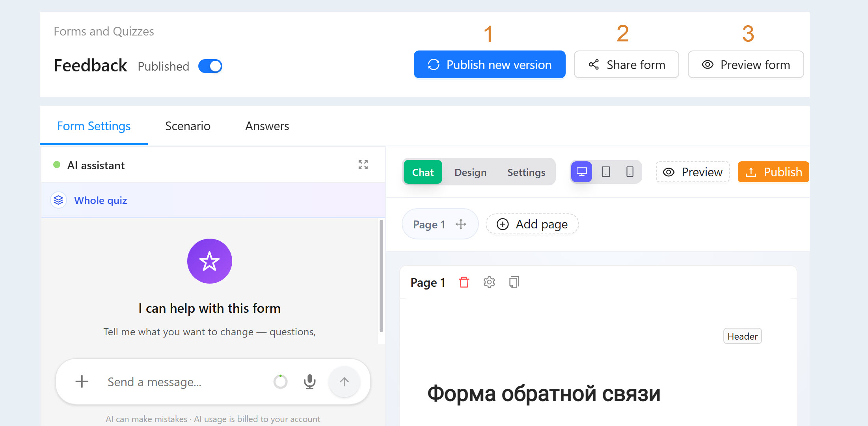Click Add page
Image resolution: width=868 pixels, height=426 pixels.
pos(532,224)
